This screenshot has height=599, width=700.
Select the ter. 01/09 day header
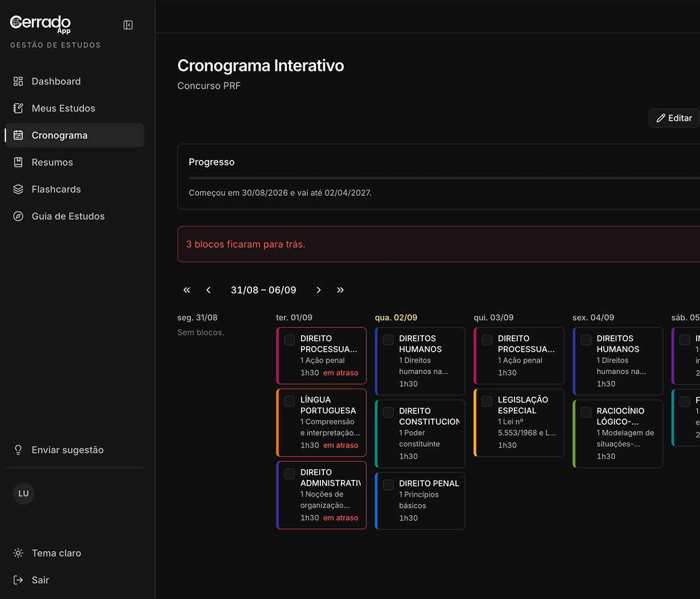coord(294,317)
